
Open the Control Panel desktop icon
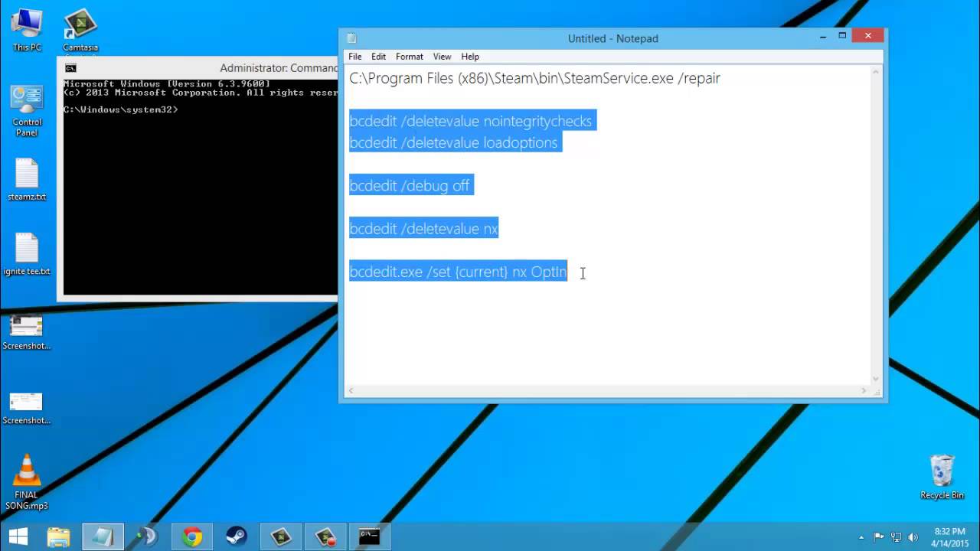point(27,111)
